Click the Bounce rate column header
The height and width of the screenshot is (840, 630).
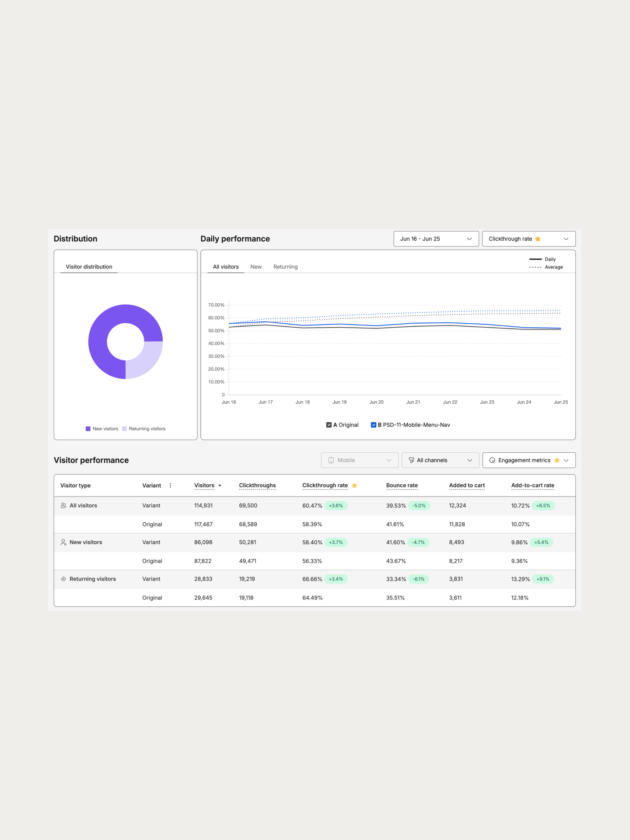(402, 486)
